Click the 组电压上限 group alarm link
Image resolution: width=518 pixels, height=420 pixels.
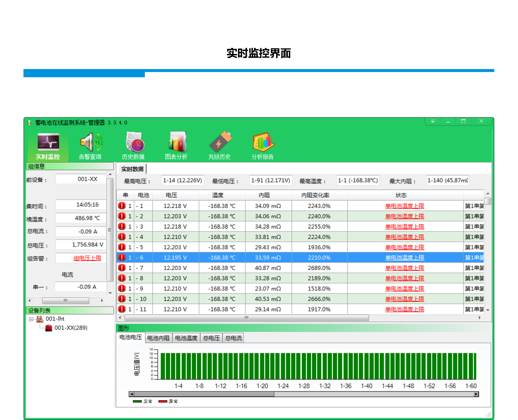87,258
